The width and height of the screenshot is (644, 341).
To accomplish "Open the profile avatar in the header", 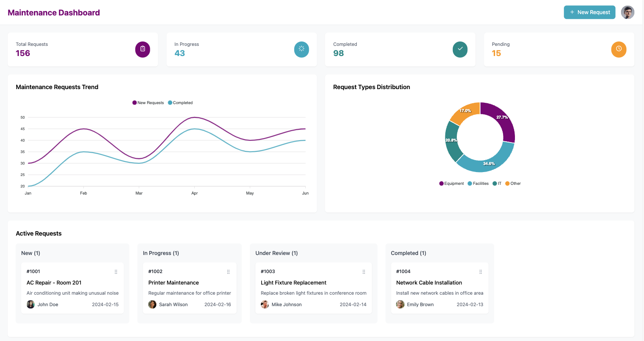I will click(x=627, y=12).
